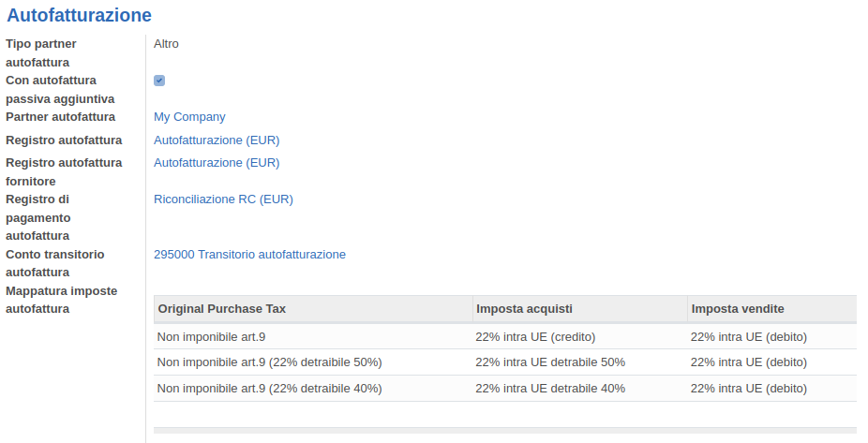Toggle the Con autofattura passiva aggiuntiva checkbox

pyautogui.click(x=159, y=81)
